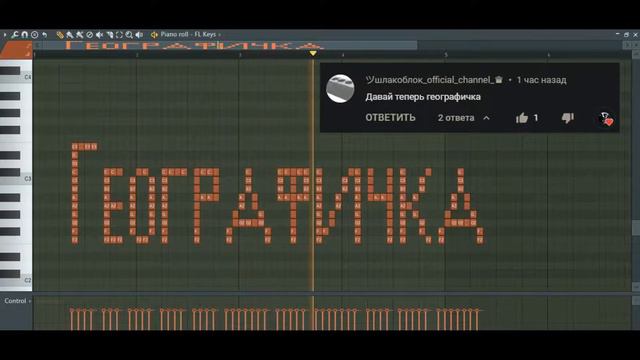Select the Delete tool circle icon
Viewport: 640px width, 360px height.
pyautogui.click(x=89, y=35)
